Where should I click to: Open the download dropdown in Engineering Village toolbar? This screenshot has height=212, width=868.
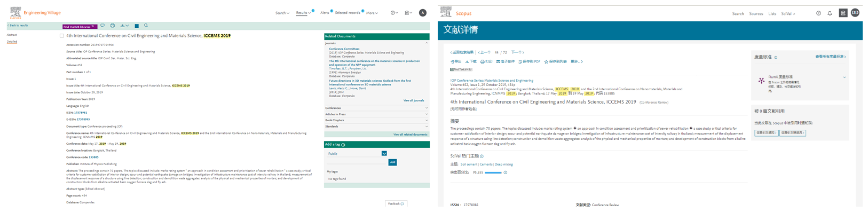click(x=124, y=26)
